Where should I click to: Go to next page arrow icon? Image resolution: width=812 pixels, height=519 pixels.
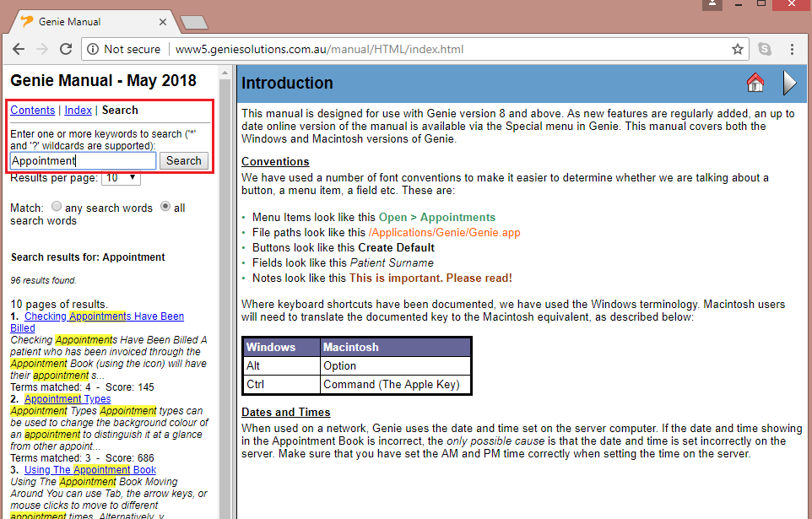[x=789, y=83]
